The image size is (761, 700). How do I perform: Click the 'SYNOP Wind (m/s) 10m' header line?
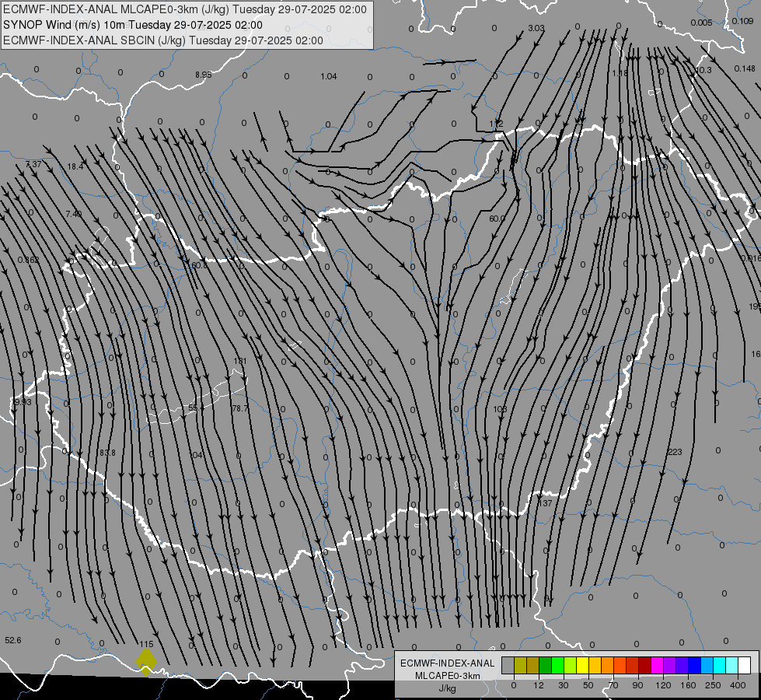tap(132, 25)
